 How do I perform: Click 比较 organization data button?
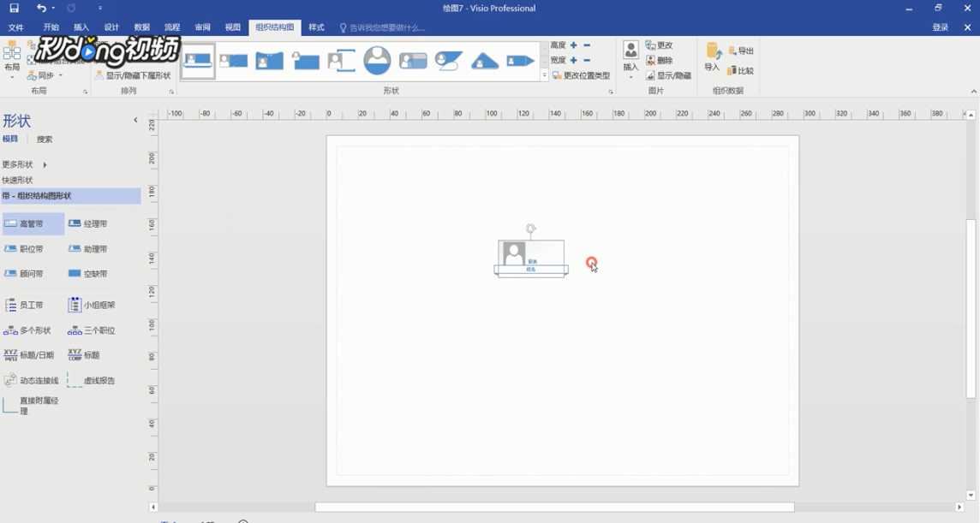[741, 70]
